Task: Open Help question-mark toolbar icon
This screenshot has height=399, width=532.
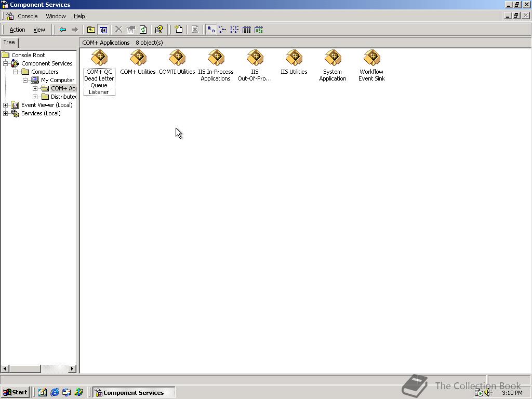Action: coord(159,30)
